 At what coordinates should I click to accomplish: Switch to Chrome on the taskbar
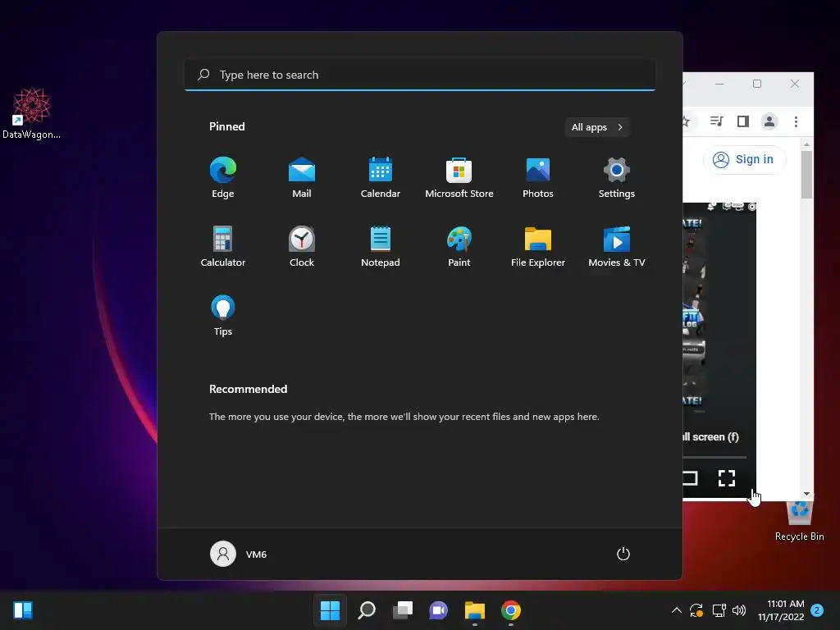[x=511, y=610]
